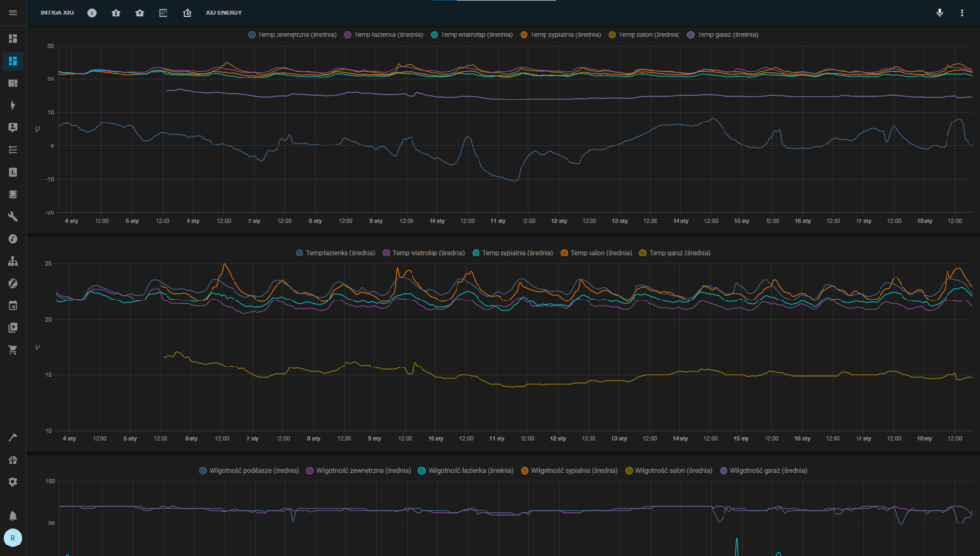The width and height of the screenshot is (980, 556).
Task: Open the floorplan view tab icon
Action: click(163, 13)
